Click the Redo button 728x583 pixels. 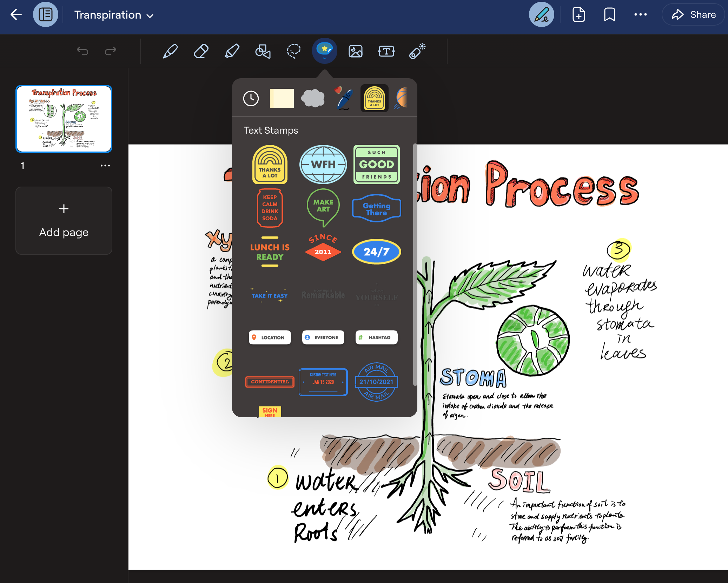(110, 52)
